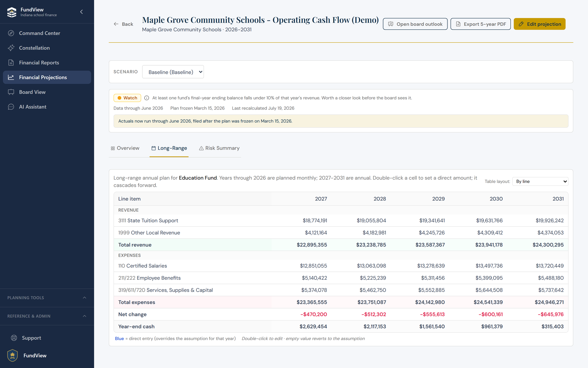
Task: Click the Last recalculated July 19, 2026 text
Action: [263, 108]
